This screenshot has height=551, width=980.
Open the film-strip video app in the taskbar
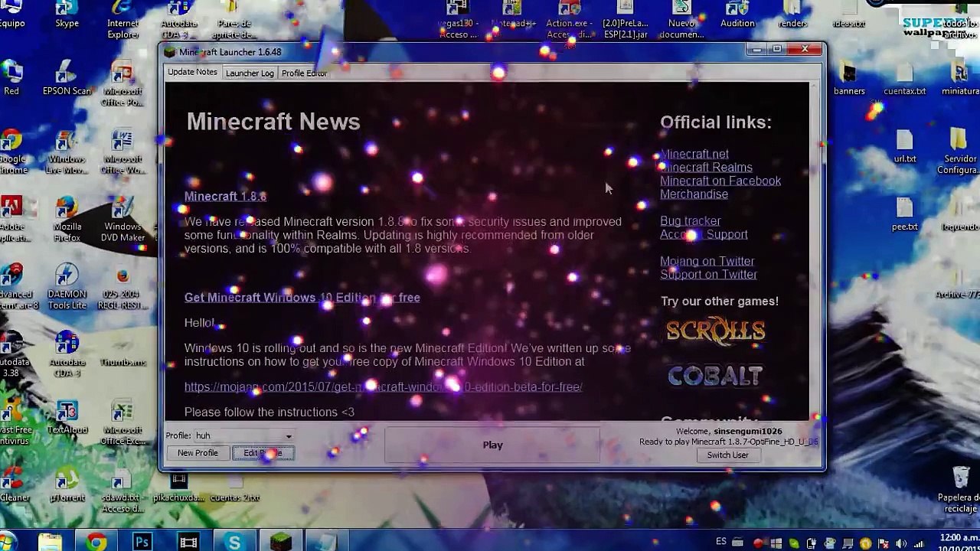coord(188,542)
